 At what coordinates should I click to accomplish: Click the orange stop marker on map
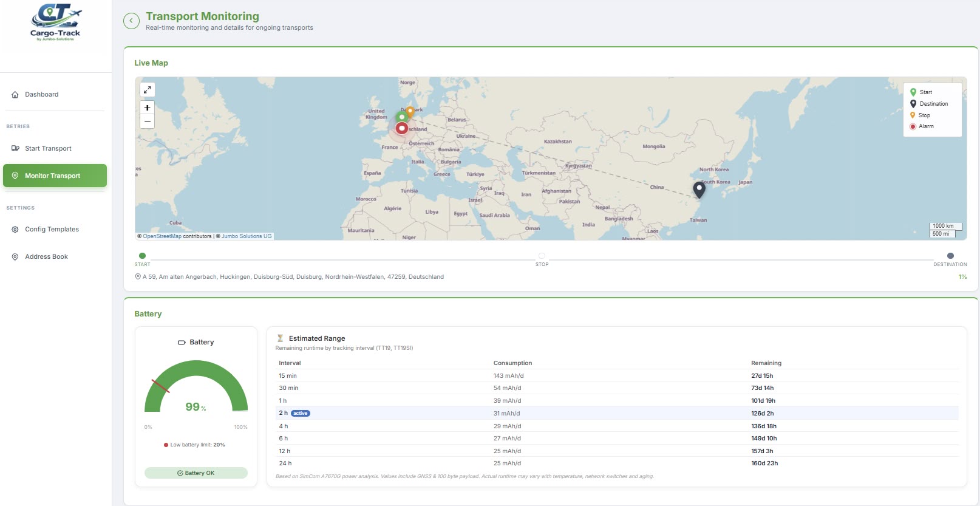click(410, 112)
